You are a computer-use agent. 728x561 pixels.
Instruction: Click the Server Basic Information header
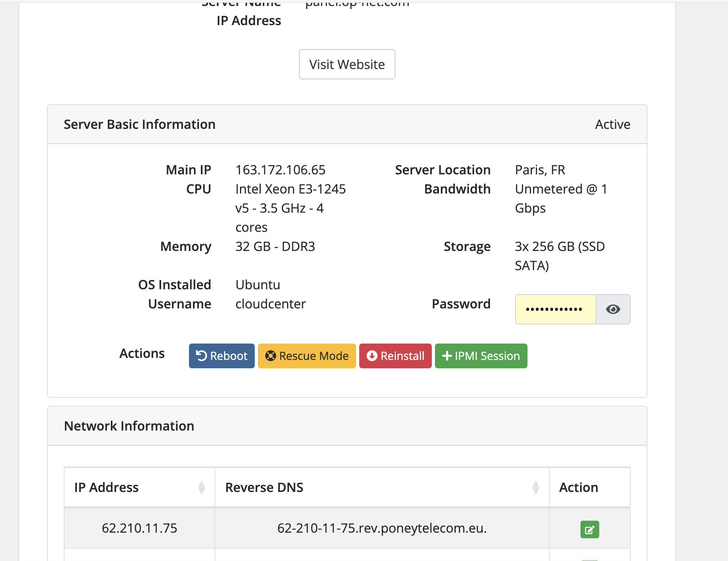(x=140, y=124)
